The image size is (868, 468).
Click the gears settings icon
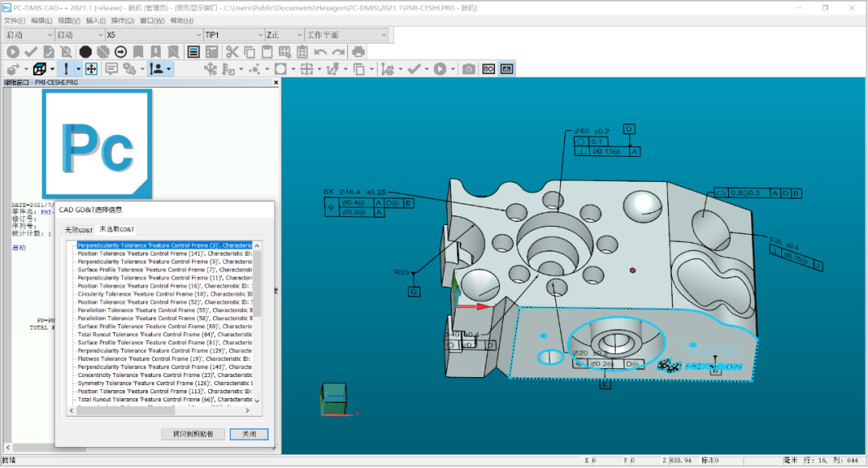[x=129, y=69]
